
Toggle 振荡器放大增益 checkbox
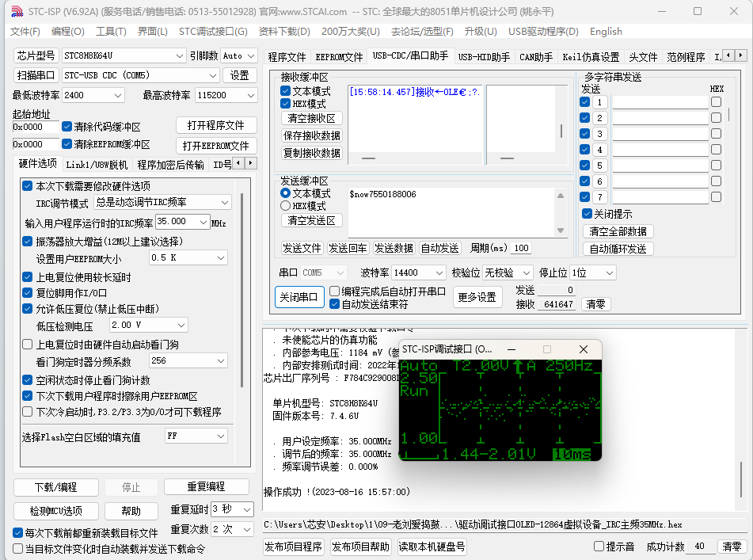click(x=28, y=242)
